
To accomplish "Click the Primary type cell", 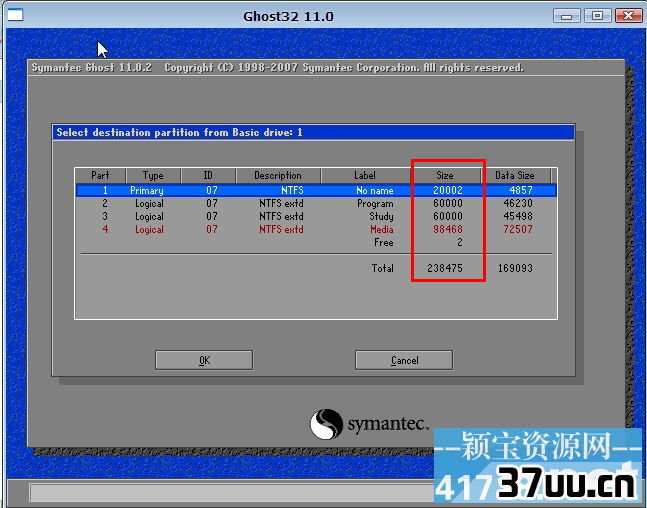I will tap(147, 190).
